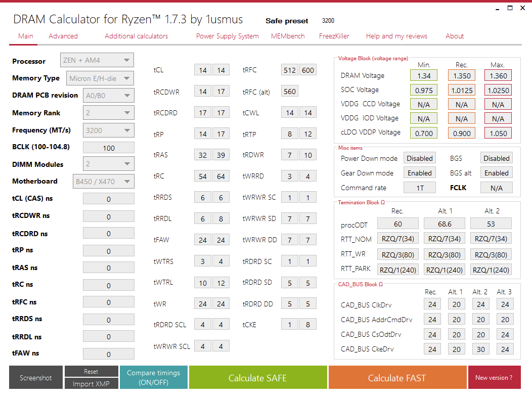Open the Motherboard dropdown
This screenshot has height=400, width=532.
point(104,181)
